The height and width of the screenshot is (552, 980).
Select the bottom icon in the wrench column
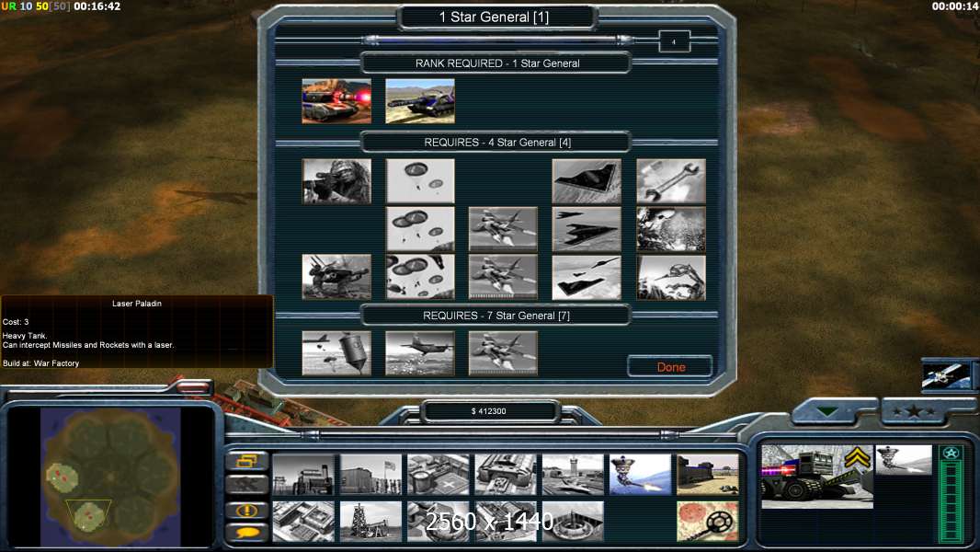click(x=670, y=277)
